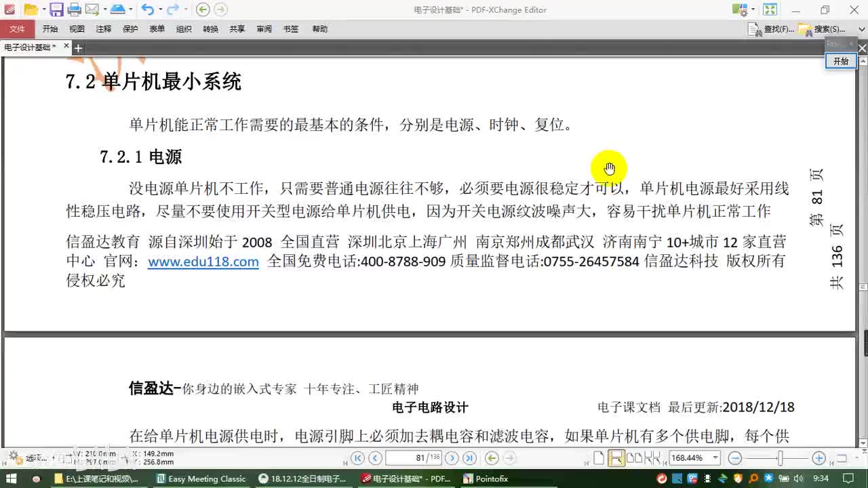
Task: Print the document using the printer icon
Action: coord(74,9)
